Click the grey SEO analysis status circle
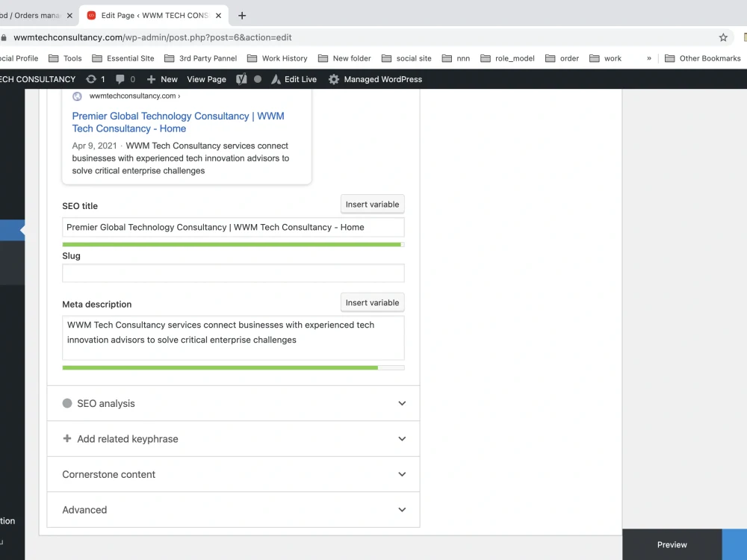Viewport: 747px width, 560px height. (x=67, y=403)
